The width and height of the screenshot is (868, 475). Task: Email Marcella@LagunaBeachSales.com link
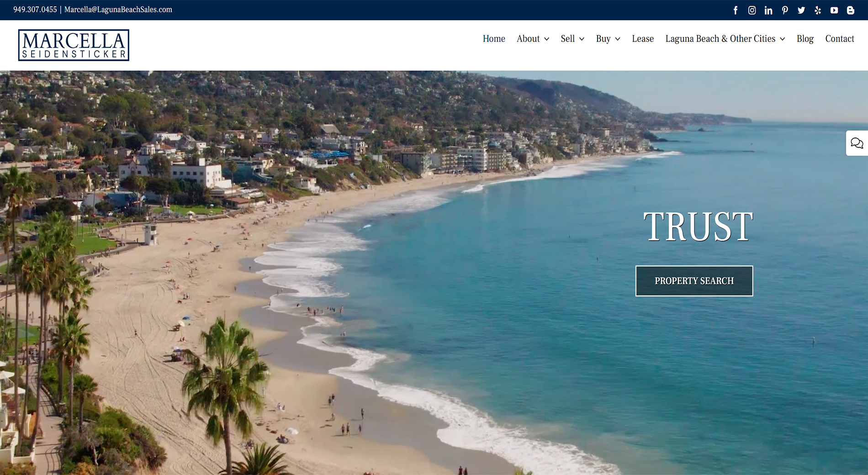118,10
